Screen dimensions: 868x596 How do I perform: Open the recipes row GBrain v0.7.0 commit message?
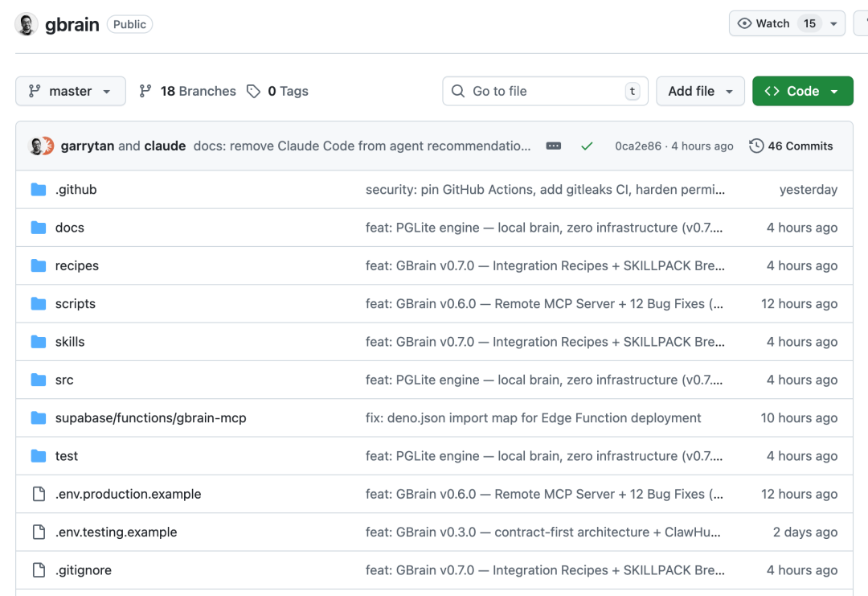pyautogui.click(x=545, y=266)
